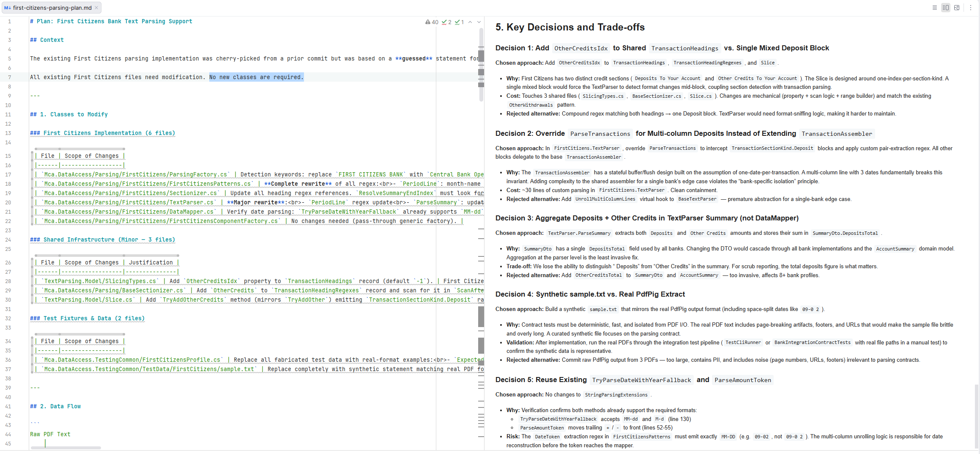Jump to next highlighted problem arrow

(479, 22)
